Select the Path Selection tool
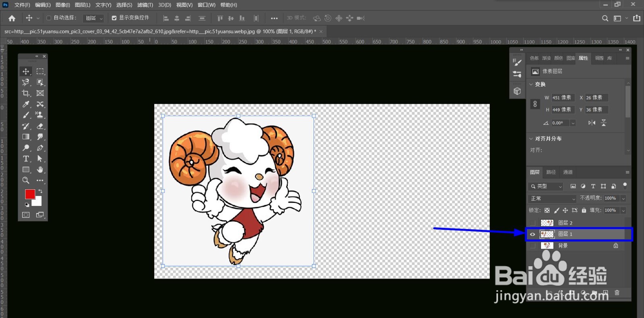Screen dimensions: 644x318 click(40, 159)
